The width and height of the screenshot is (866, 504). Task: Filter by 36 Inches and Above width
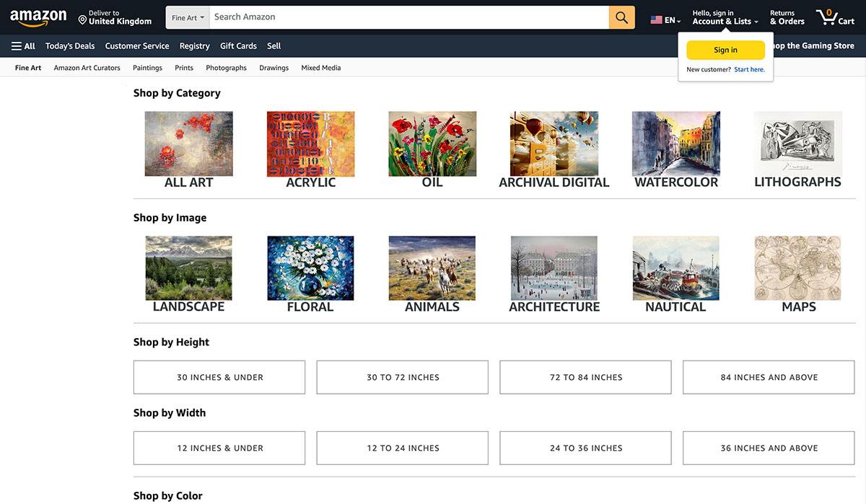click(x=768, y=447)
